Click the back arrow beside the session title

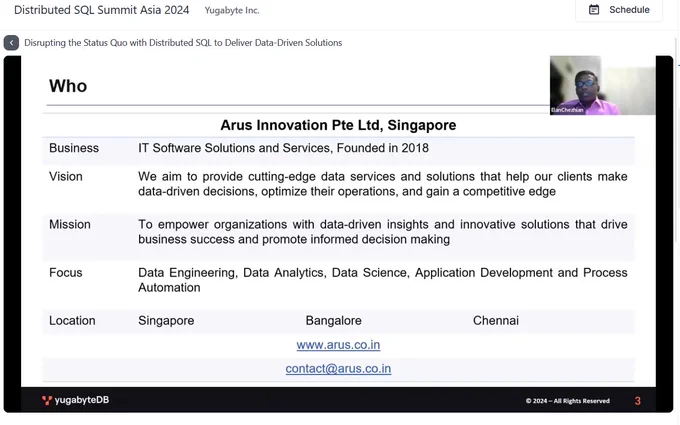coord(11,42)
